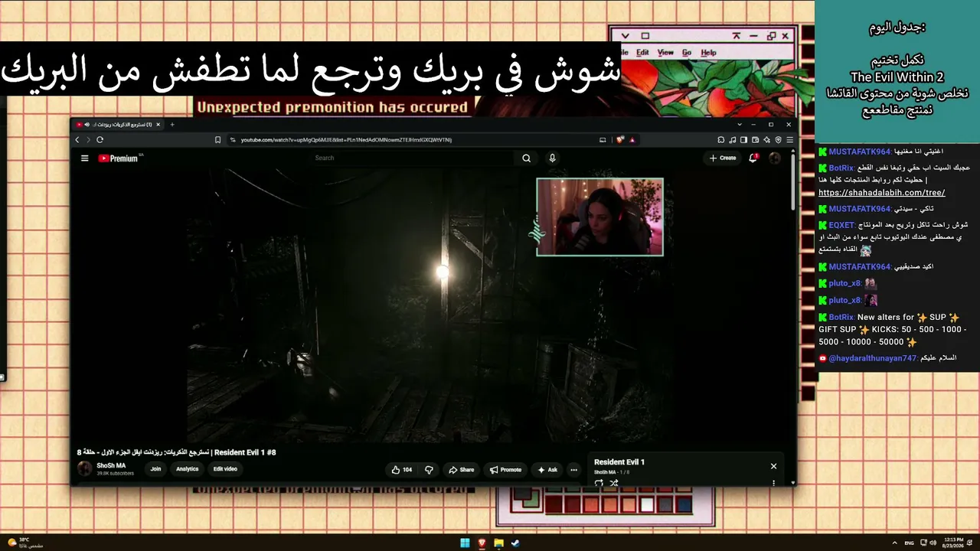Click the music note icon in browser toolbar
Image resolution: width=980 pixels, height=551 pixels.
point(733,140)
